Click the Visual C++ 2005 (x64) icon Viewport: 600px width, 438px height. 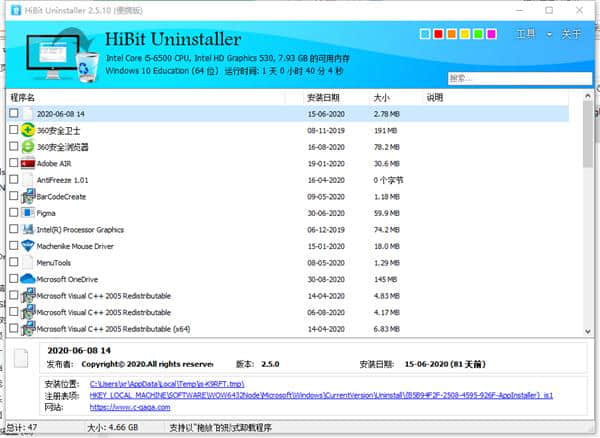[x=28, y=328]
